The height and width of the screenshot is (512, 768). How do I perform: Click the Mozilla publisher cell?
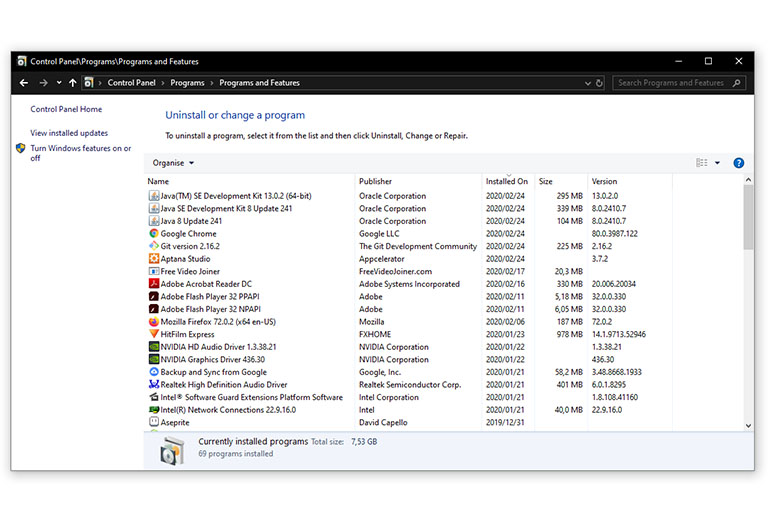click(371, 322)
